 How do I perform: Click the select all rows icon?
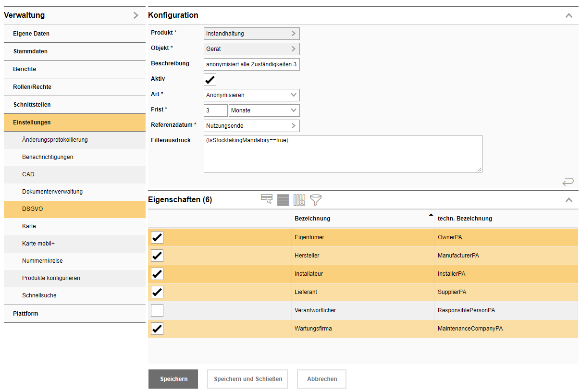click(283, 200)
